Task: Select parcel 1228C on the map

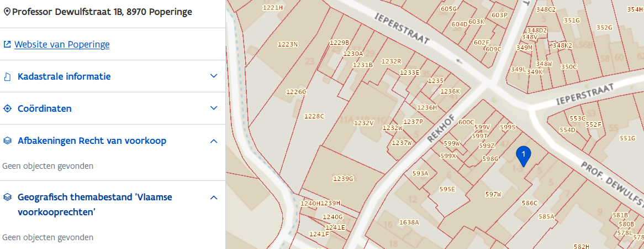Action: tap(314, 116)
